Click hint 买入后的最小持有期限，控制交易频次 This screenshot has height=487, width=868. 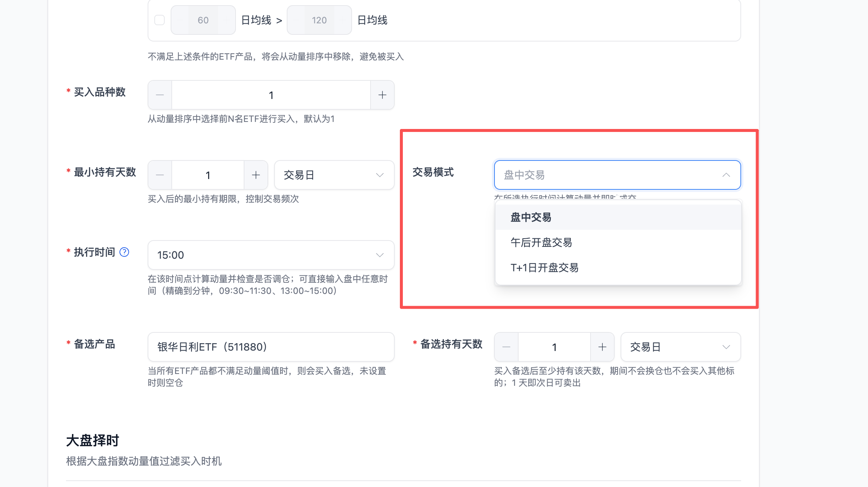click(223, 199)
